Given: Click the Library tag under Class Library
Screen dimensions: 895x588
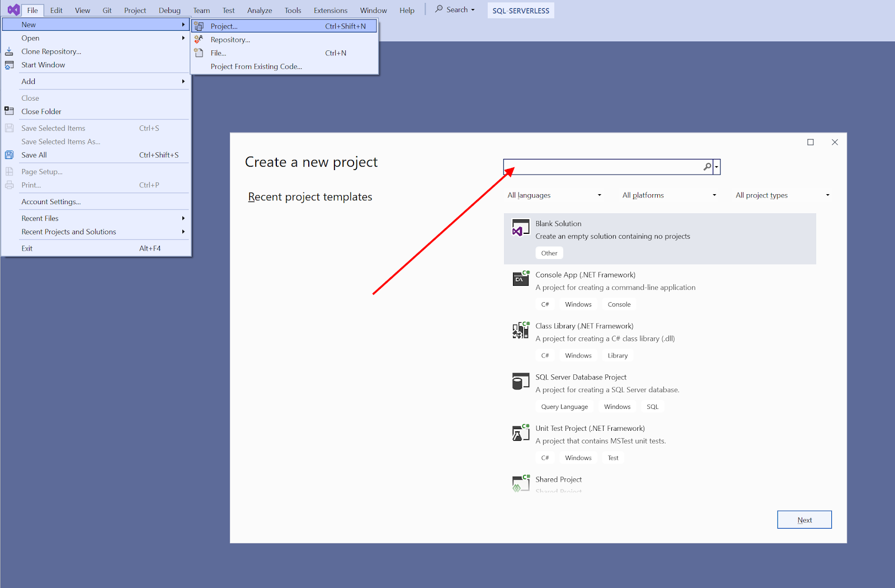Looking at the screenshot, I should coord(618,355).
